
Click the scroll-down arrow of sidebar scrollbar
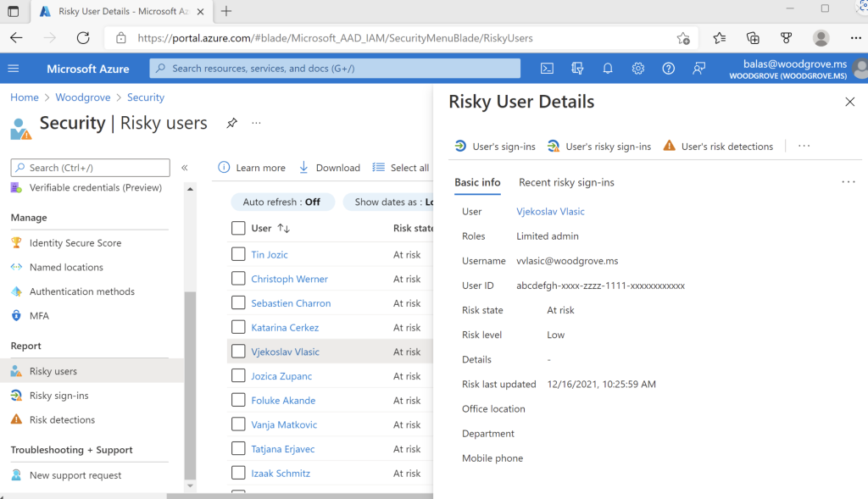click(190, 485)
